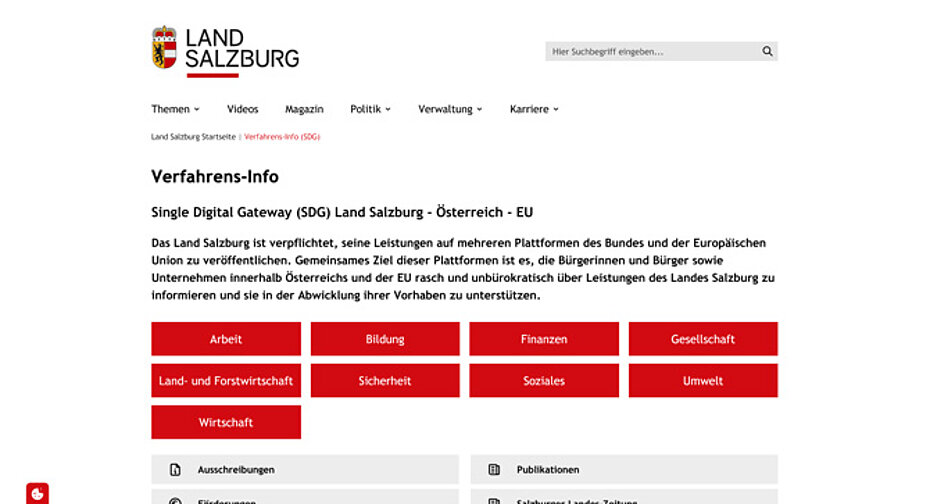Click the Publikationen book icon

494,469
